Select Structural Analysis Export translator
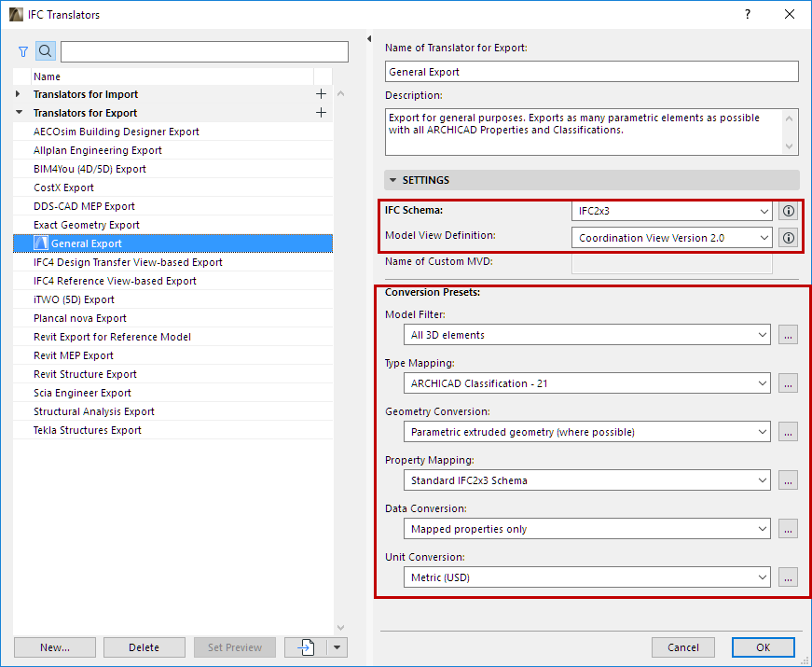 pos(172,411)
